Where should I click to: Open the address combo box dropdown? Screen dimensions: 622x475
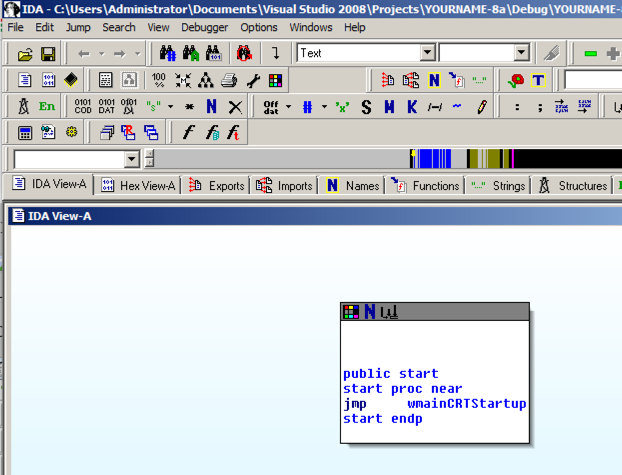131,160
